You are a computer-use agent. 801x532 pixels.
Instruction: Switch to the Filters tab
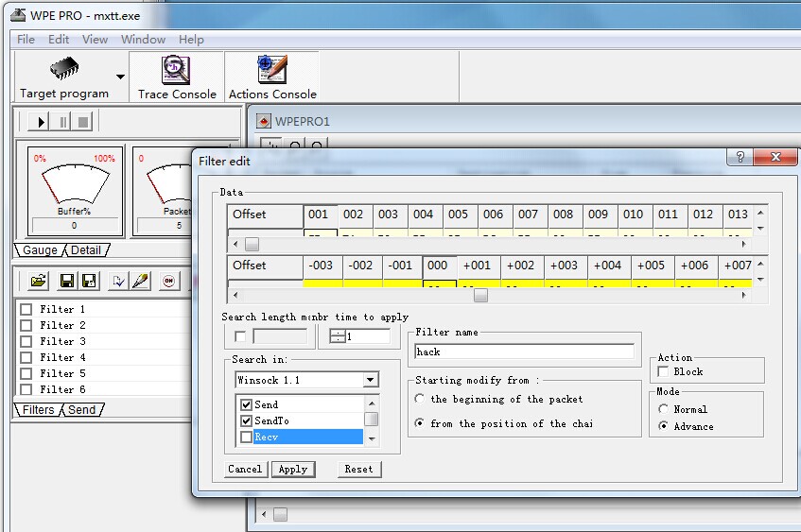(x=39, y=410)
